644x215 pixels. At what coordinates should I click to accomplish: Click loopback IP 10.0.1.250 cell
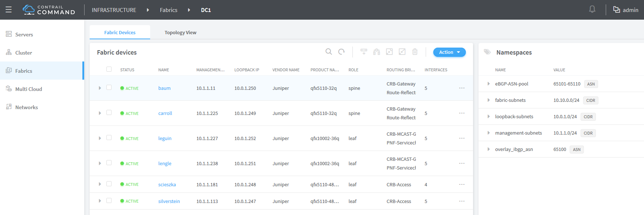click(x=245, y=88)
